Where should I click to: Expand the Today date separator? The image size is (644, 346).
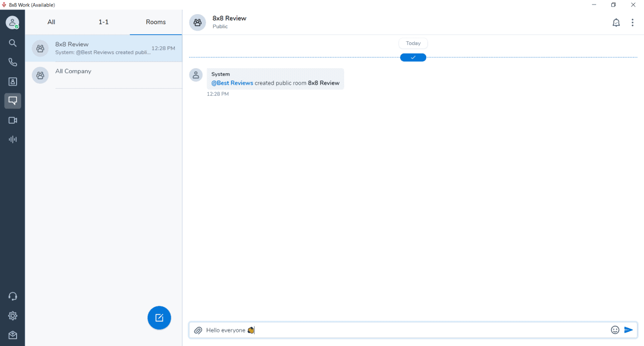pos(413,43)
